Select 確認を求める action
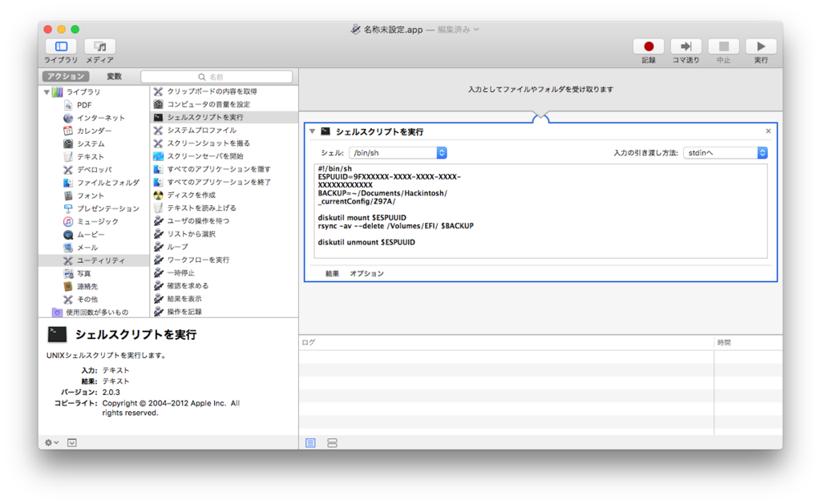The image size is (821, 504). [x=224, y=286]
